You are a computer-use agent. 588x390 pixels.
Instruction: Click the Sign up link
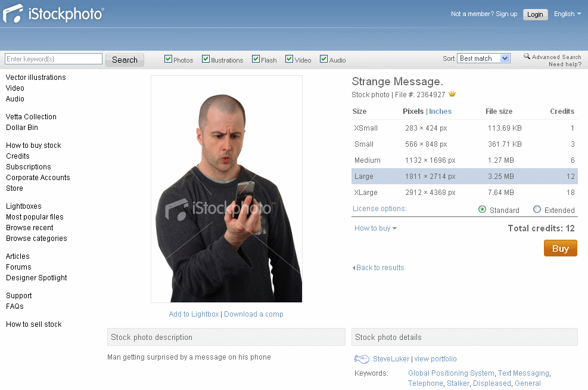(506, 14)
